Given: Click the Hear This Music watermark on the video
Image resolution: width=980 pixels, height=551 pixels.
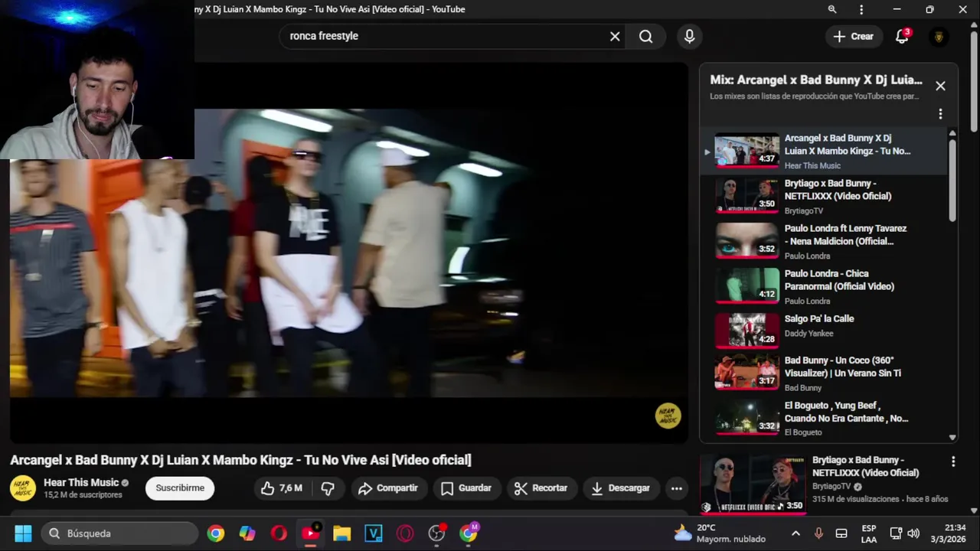Looking at the screenshot, I should point(668,416).
